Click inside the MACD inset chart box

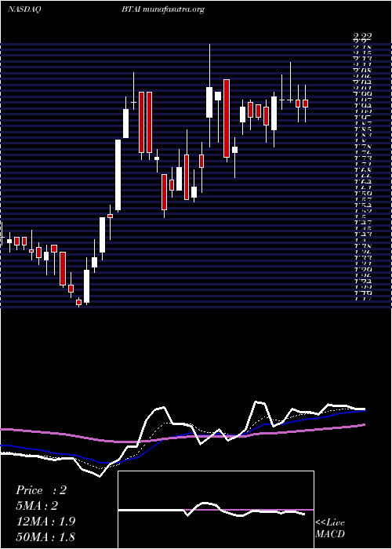coord(216,510)
